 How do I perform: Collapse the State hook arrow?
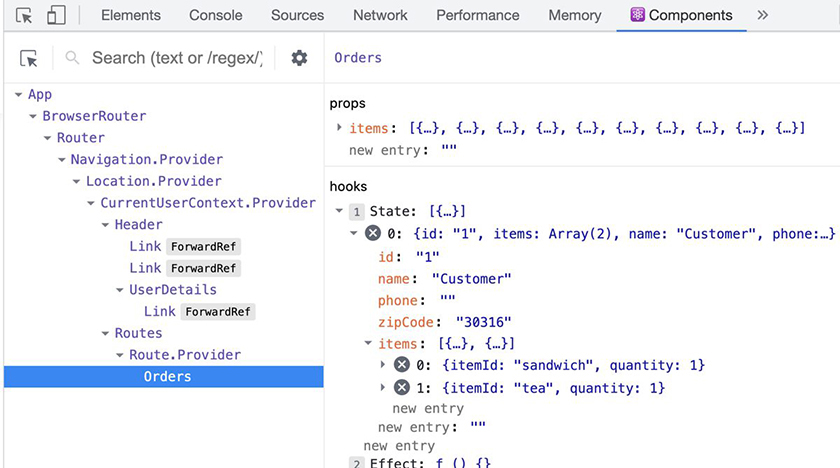tap(339, 210)
